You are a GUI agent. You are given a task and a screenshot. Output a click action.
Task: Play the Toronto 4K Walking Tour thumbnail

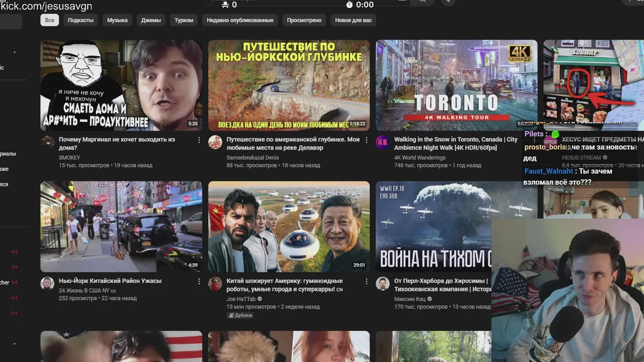click(456, 85)
